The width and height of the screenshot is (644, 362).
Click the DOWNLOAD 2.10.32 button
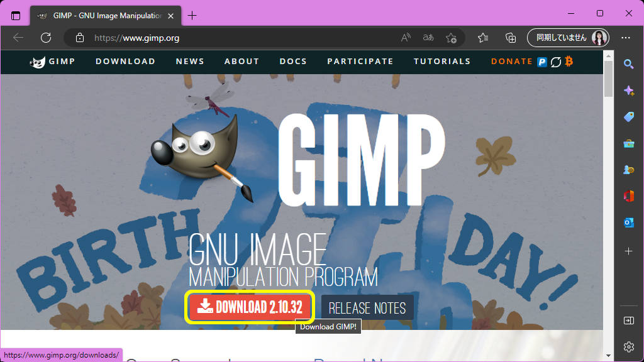point(249,307)
